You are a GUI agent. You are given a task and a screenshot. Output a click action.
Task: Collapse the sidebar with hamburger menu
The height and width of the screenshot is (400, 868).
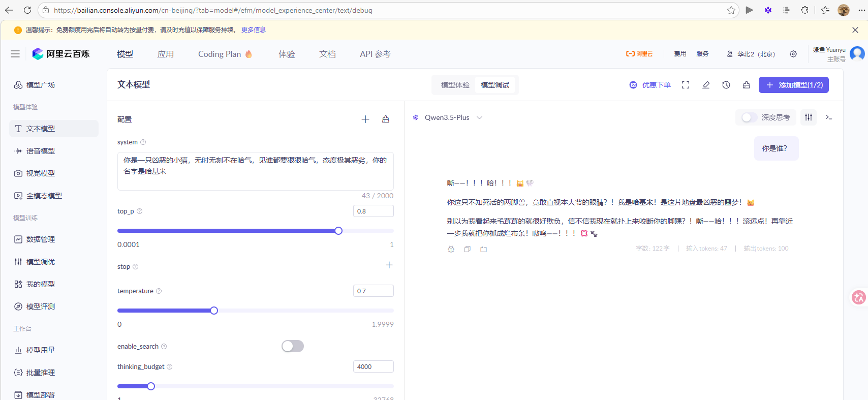point(15,54)
